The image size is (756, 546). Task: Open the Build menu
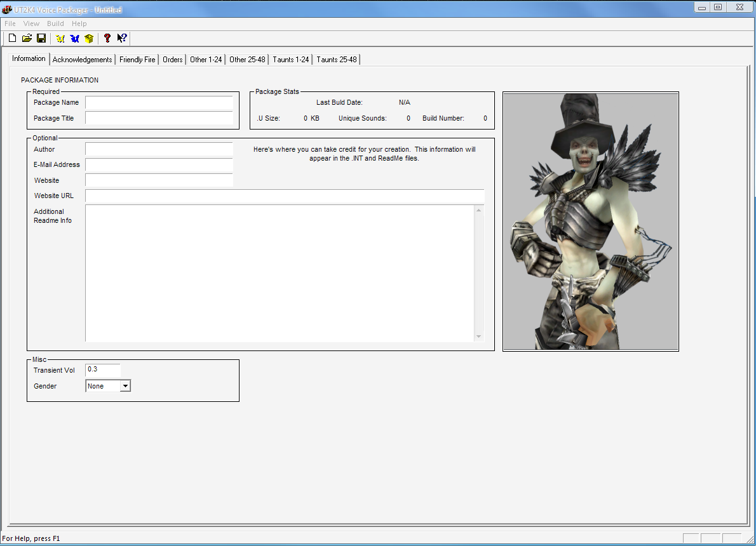click(55, 23)
